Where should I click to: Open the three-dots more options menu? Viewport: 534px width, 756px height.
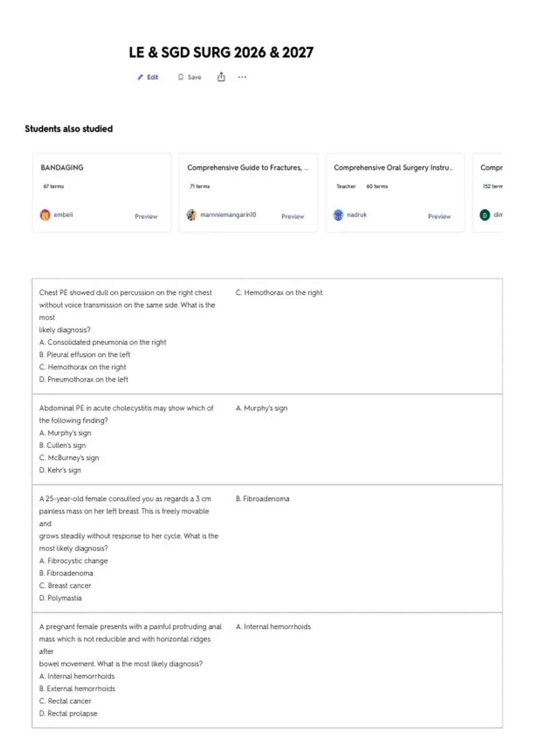[242, 77]
